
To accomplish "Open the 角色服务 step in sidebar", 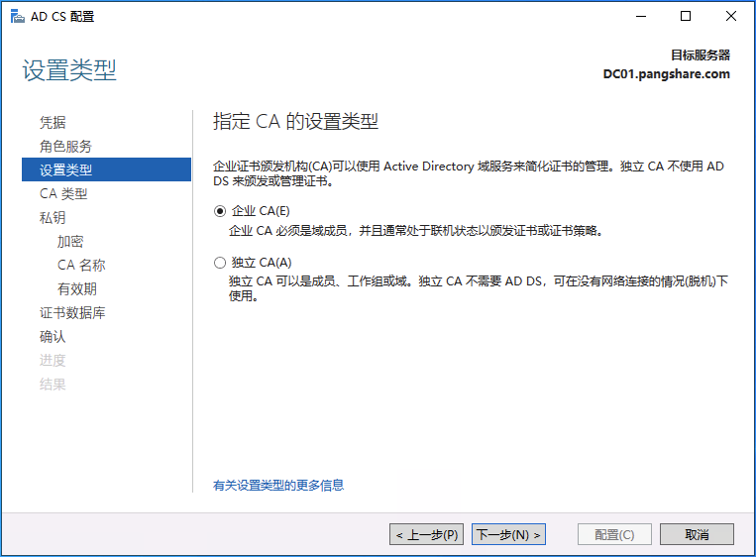I will pyautogui.click(x=65, y=146).
